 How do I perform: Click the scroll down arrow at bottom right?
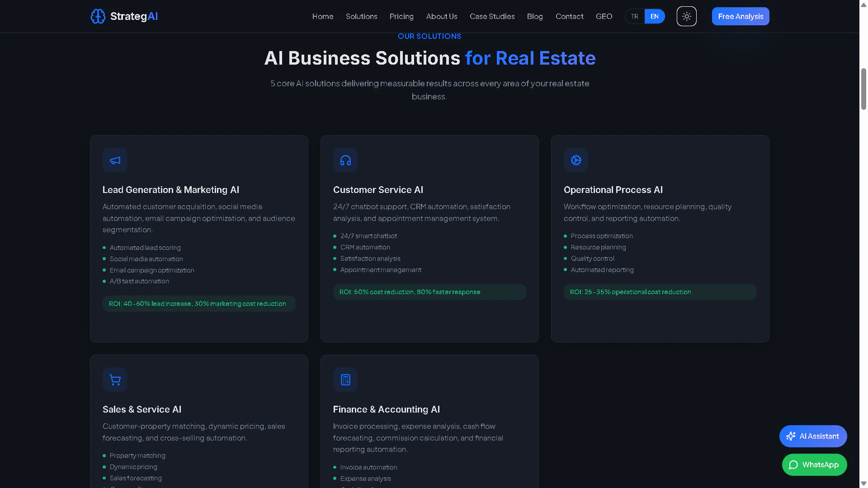(x=863, y=483)
